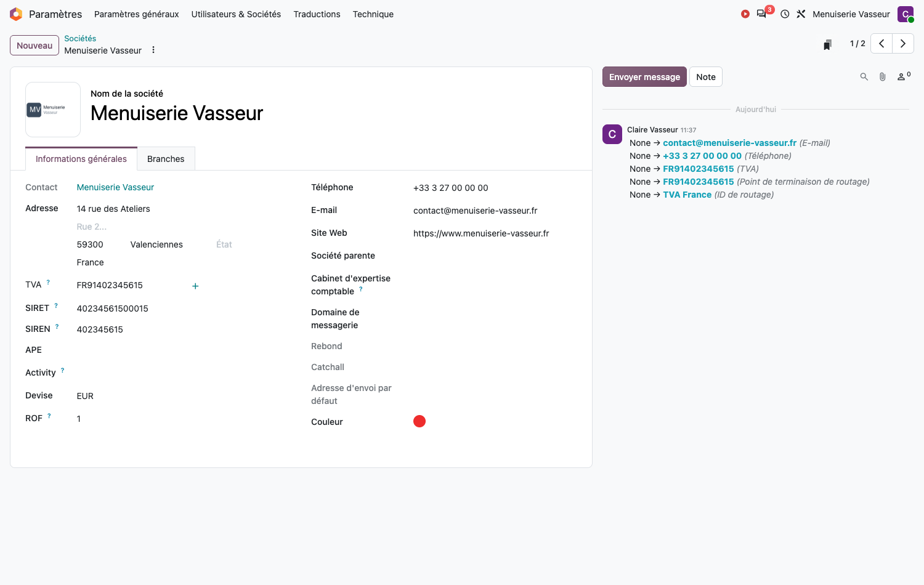
Task: Open the actions kebab menu beside Menuiserie Vasseur
Action: pos(153,50)
